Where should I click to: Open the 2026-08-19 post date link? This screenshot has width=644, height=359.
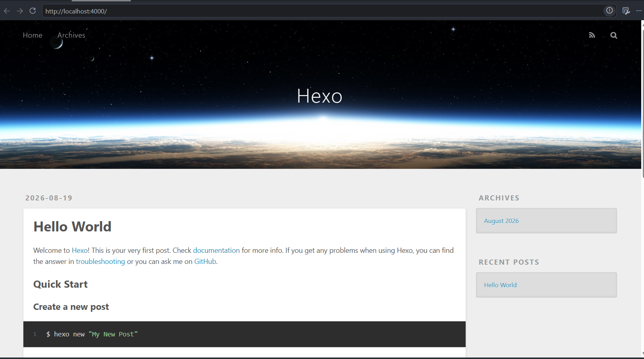(49, 198)
